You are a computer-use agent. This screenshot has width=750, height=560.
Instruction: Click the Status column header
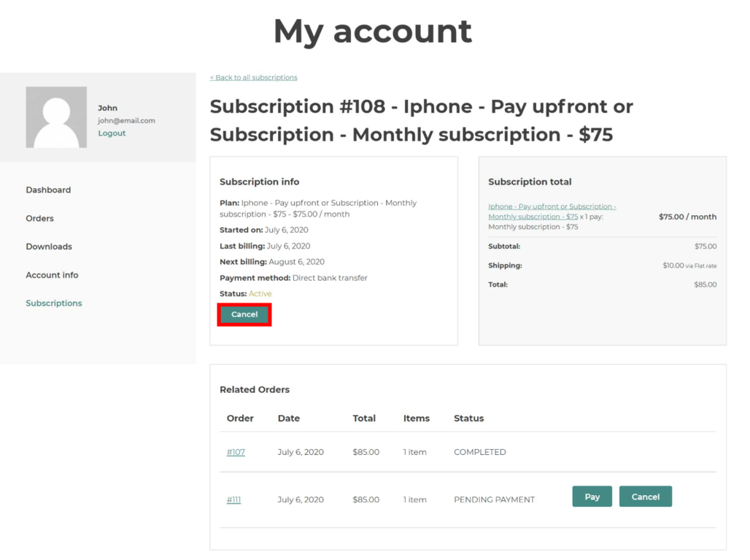click(468, 418)
